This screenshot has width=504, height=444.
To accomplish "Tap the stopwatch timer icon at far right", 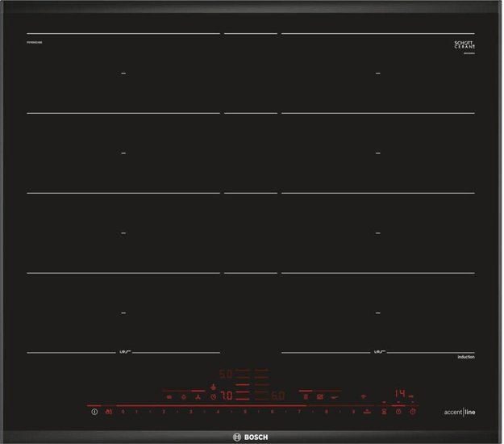I will pyautogui.click(x=412, y=412).
